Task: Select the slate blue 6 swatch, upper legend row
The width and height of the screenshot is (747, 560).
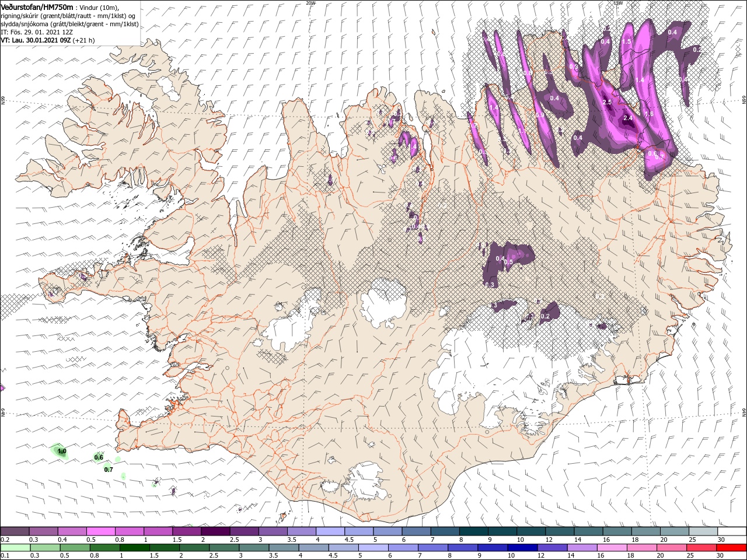Action: pyautogui.click(x=417, y=531)
